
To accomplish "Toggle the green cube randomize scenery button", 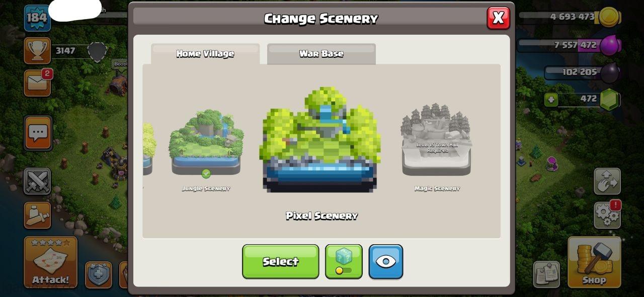I will pos(344,261).
